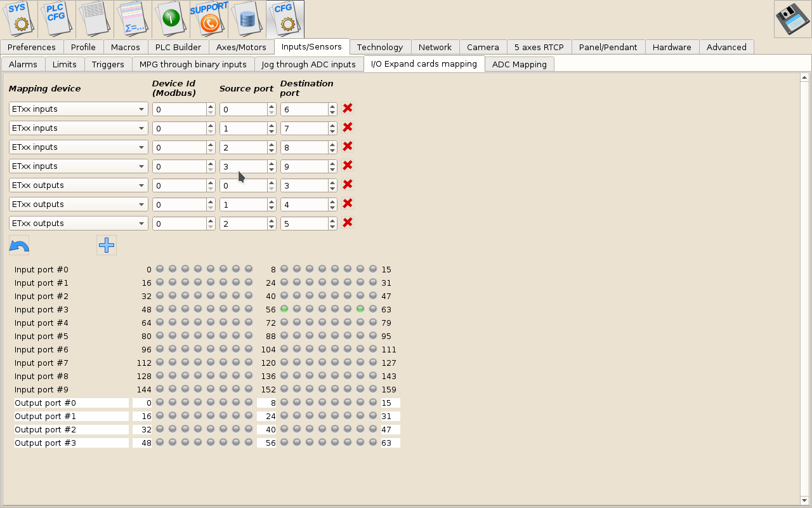Open the Jog through ADC inputs sub-tab
Image resolution: width=812 pixels, height=508 pixels.
point(308,64)
